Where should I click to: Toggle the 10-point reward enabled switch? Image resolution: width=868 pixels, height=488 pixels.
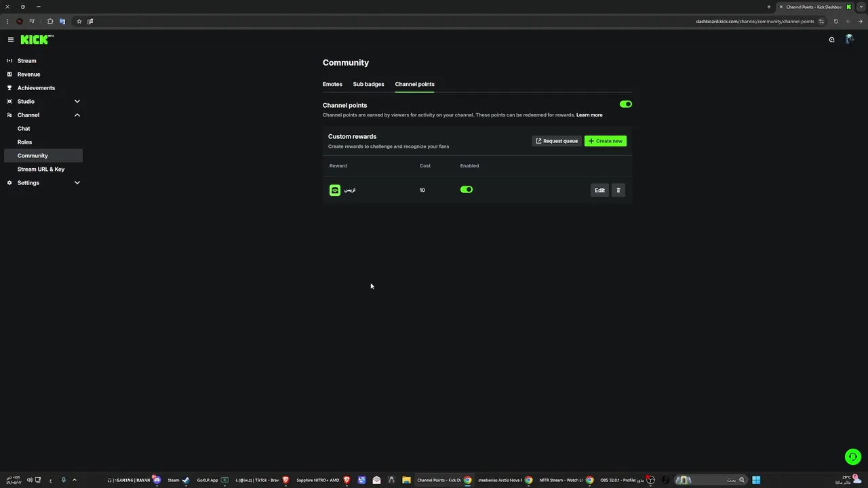[467, 190]
